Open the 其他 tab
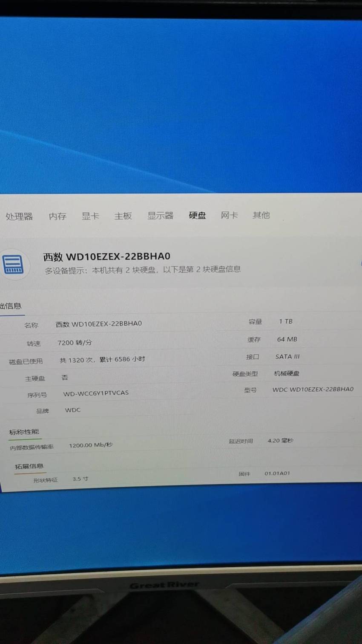Screen dimensions: 362x644 click(x=261, y=215)
